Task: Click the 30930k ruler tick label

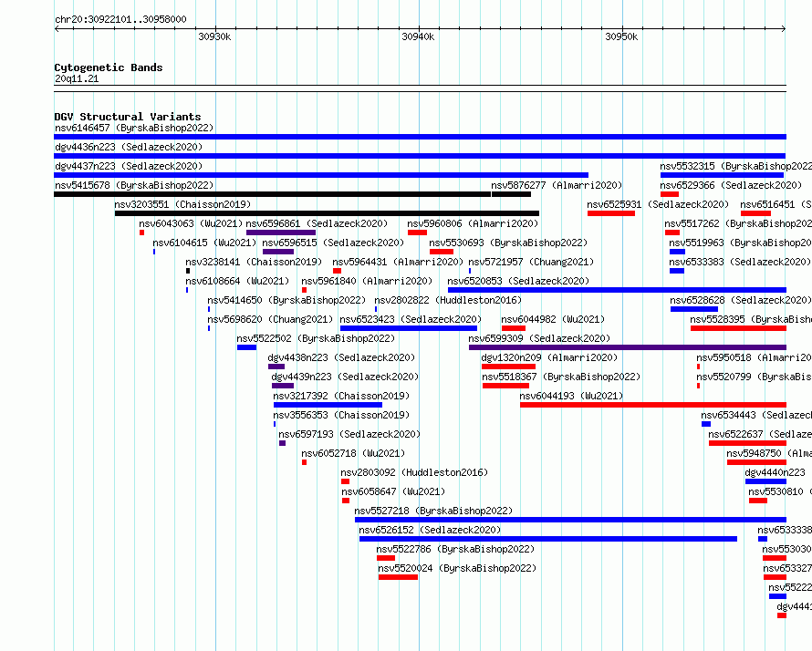Action: click(214, 36)
